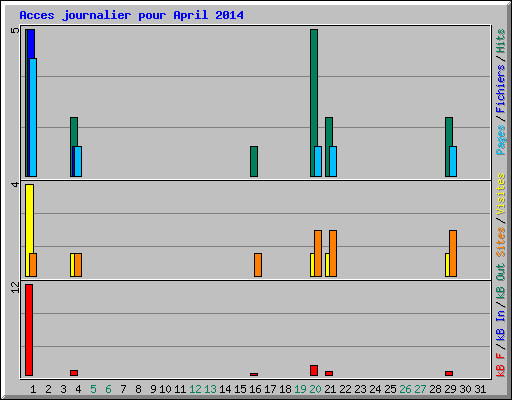Viewport: 512px width, 400px height.
Task: Click day label '16' on the x-axis
Action: coord(255,389)
